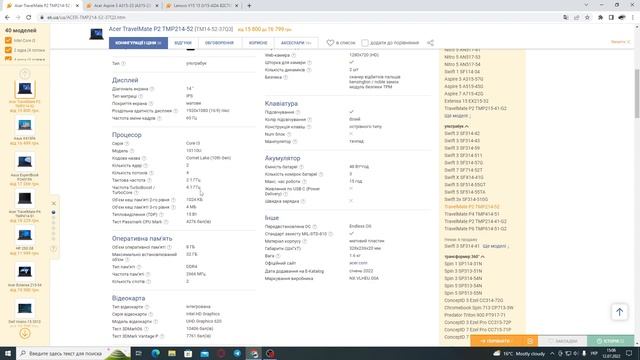Screen dimensions: 640x360
Task: Click help icon next to Тактова частота
Action: (149, 180)
